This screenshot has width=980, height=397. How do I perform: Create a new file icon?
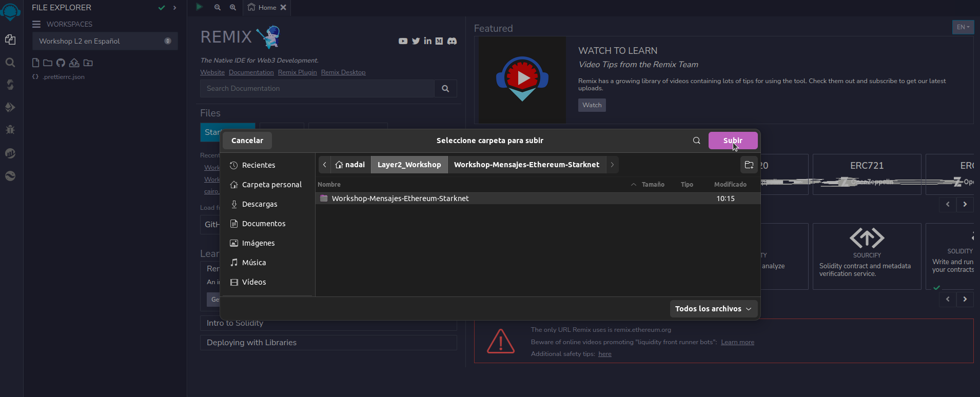click(x=35, y=63)
